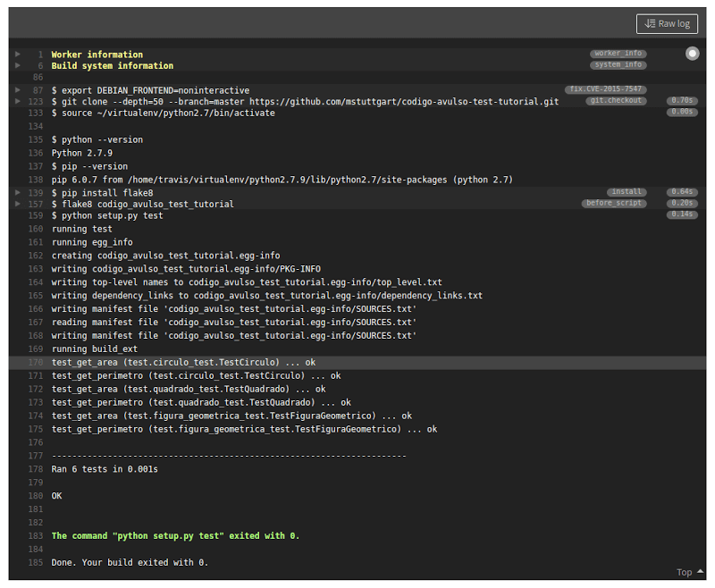
Task: Click the install stage badge
Action: [626, 192]
